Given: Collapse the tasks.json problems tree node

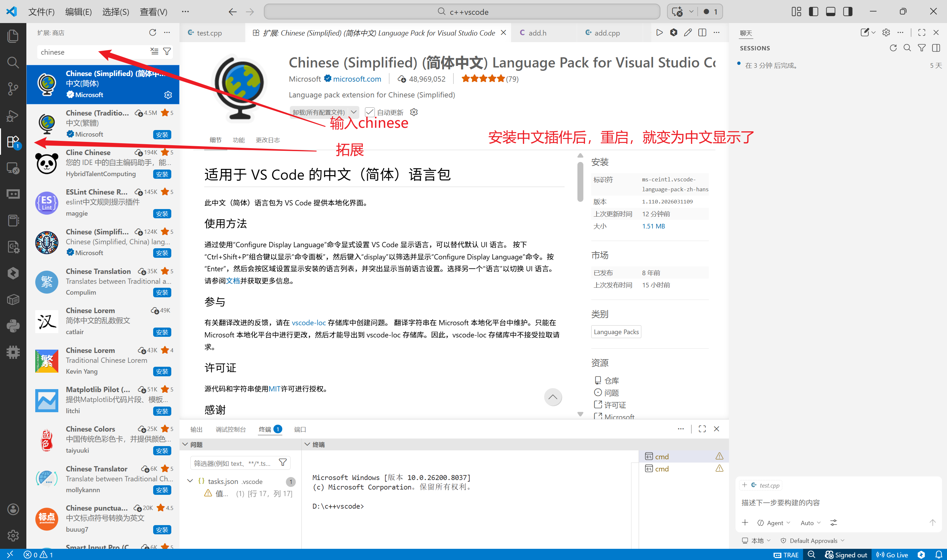Looking at the screenshot, I should [x=190, y=481].
